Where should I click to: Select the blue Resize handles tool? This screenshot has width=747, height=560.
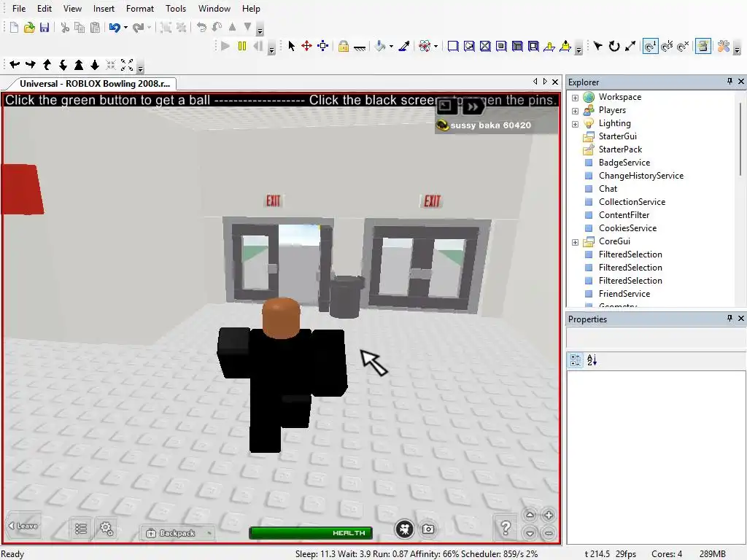click(323, 46)
